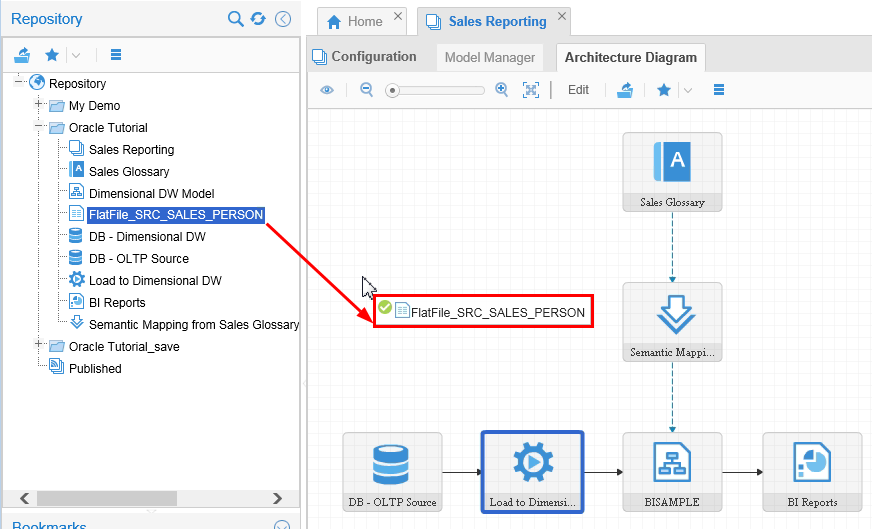Image resolution: width=872 pixels, height=529 pixels.
Task: Select the Load to Dimensi... diagram node
Action: [x=532, y=472]
